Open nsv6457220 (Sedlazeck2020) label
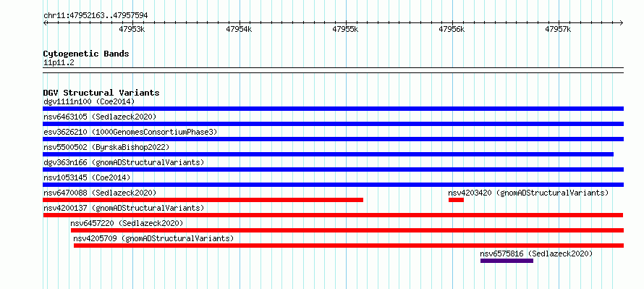Viewport: 644px width, 289px height. [x=127, y=223]
